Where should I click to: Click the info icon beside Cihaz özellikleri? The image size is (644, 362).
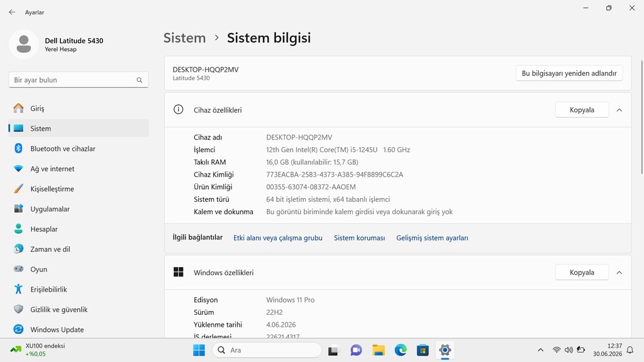[178, 109]
